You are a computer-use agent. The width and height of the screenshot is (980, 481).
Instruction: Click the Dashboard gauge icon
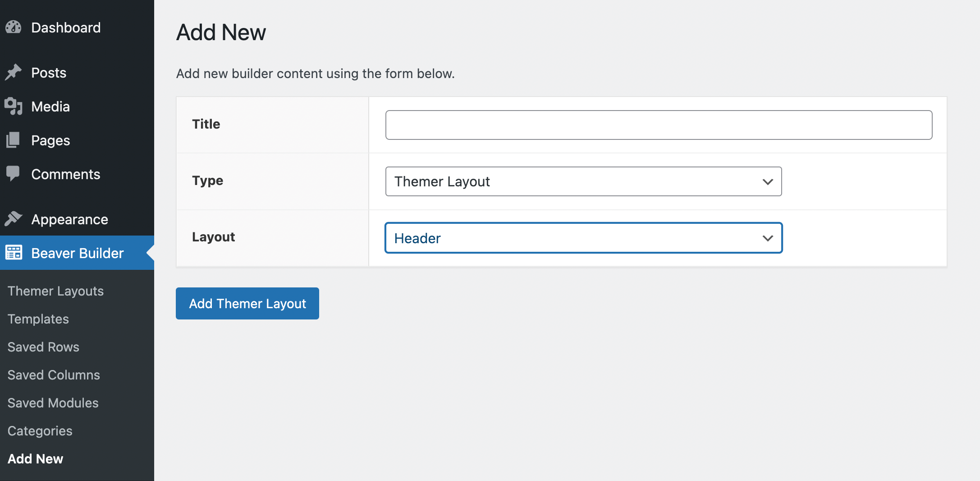pyautogui.click(x=14, y=28)
